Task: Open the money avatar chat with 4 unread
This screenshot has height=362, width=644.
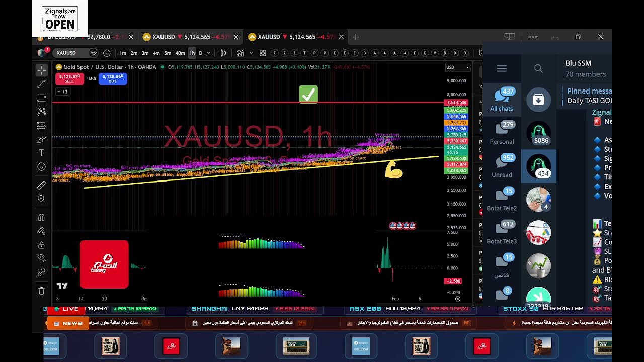Action: [x=538, y=199]
